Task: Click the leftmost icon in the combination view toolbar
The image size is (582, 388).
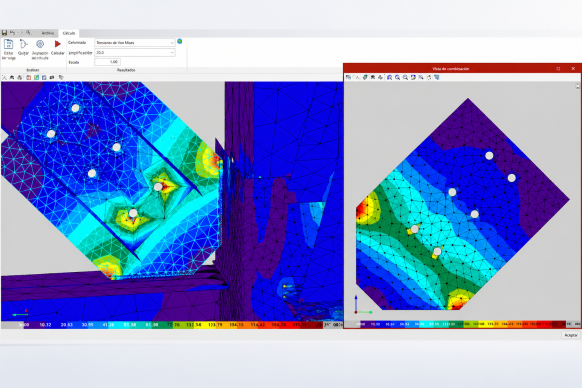Action: 349,77
